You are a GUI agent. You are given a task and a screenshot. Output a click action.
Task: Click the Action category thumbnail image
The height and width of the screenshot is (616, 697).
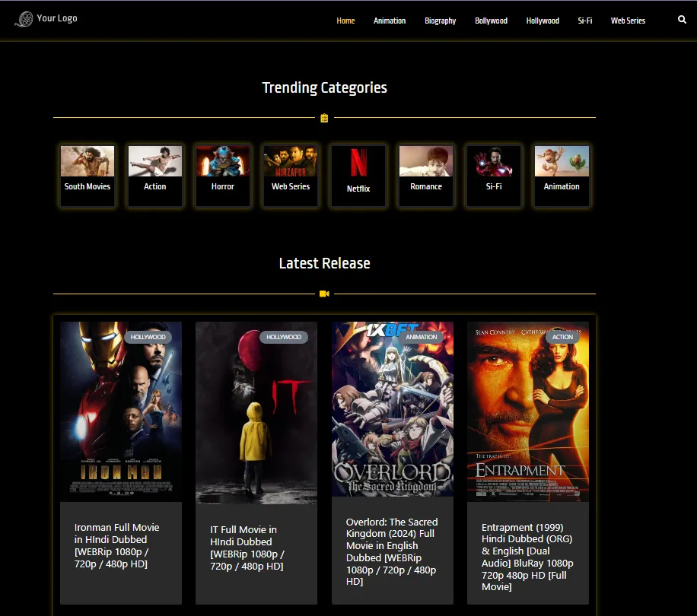coord(155,161)
